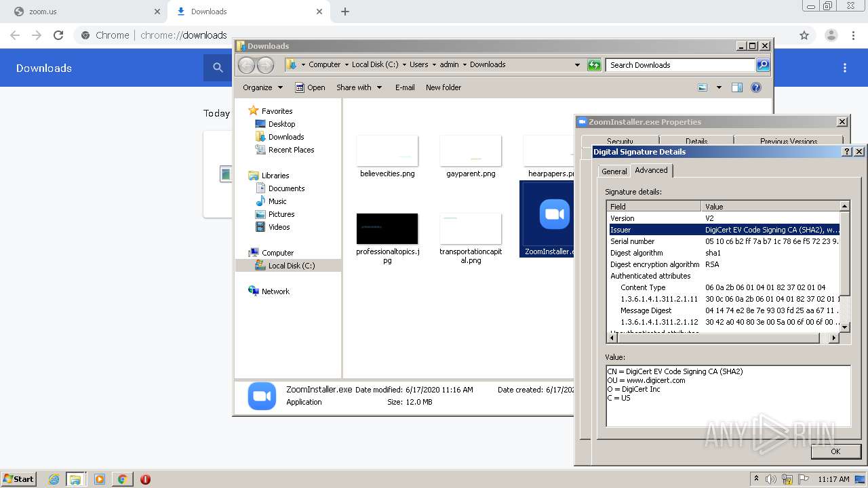Image resolution: width=868 pixels, height=488 pixels.
Task: Open Windows Media Player taskbar icon
Action: click(x=100, y=479)
